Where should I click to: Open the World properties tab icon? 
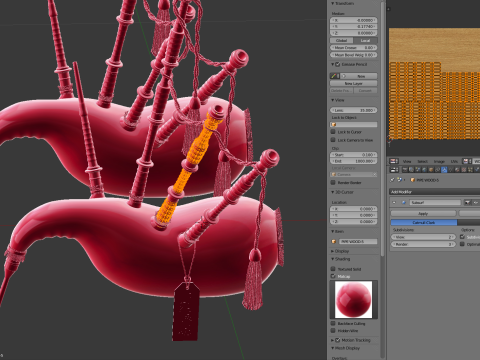pos(424,170)
